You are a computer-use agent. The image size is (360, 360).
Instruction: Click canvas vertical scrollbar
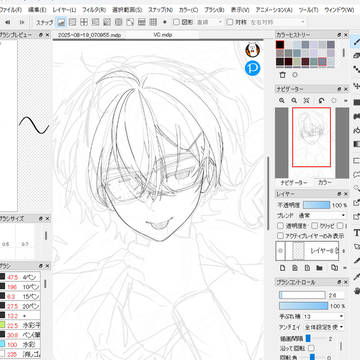[x=267, y=193]
